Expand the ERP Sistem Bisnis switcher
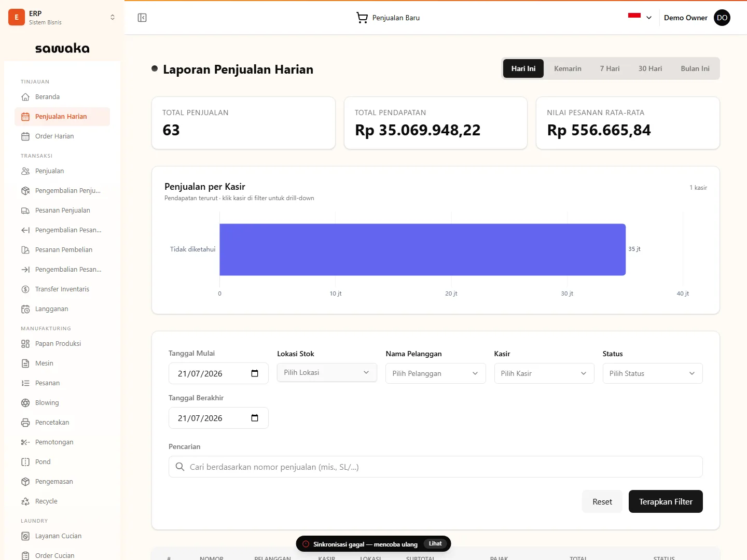This screenshot has width=747, height=560. (x=62, y=17)
